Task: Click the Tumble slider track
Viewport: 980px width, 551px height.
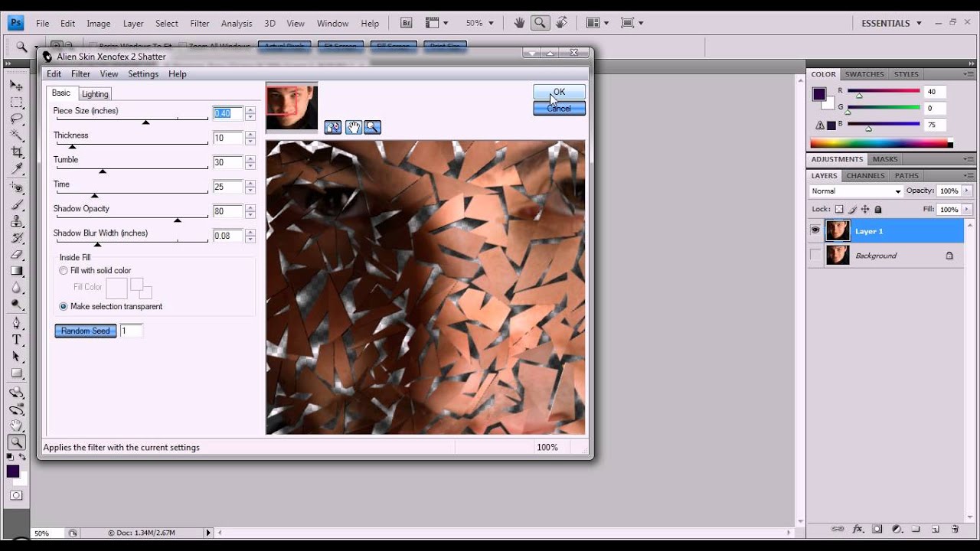Action: [x=131, y=168]
